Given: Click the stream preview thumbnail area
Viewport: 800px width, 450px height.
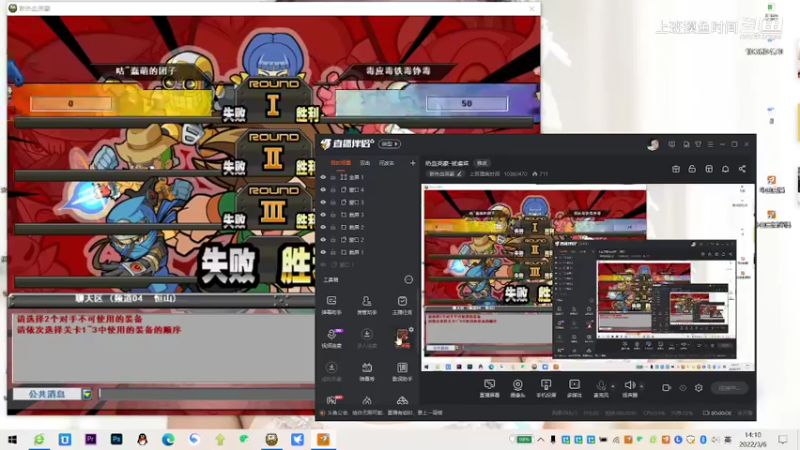Looking at the screenshot, I should pyautogui.click(x=588, y=278).
